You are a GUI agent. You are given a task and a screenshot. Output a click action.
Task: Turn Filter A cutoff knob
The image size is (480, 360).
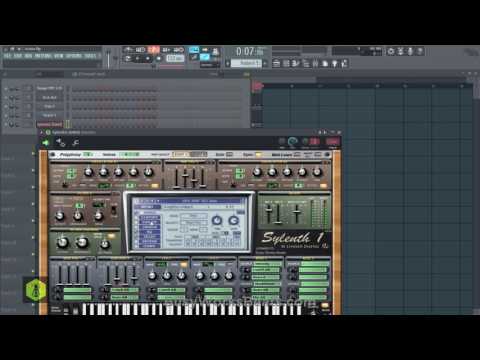pos(60,216)
